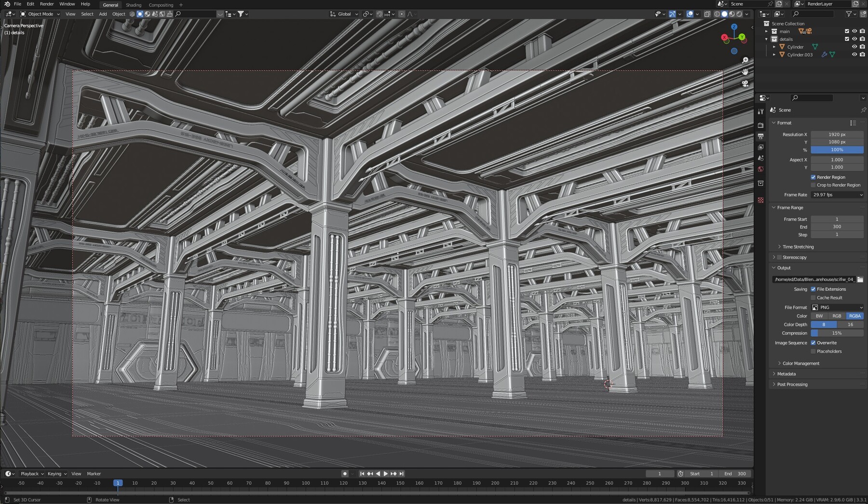The height and width of the screenshot is (504, 868).
Task: Open the Frame Rate dropdown showing 29.97 fps
Action: [x=837, y=195]
